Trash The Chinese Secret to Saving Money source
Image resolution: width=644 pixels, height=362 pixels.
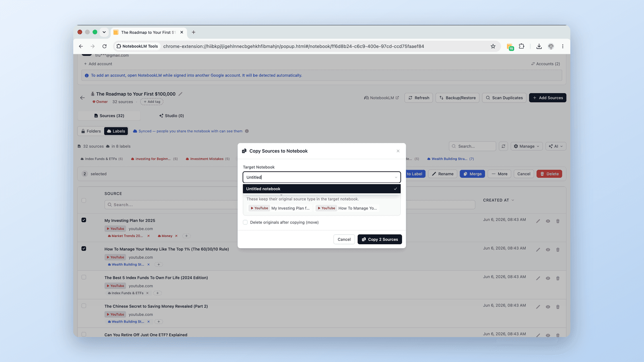click(558, 307)
